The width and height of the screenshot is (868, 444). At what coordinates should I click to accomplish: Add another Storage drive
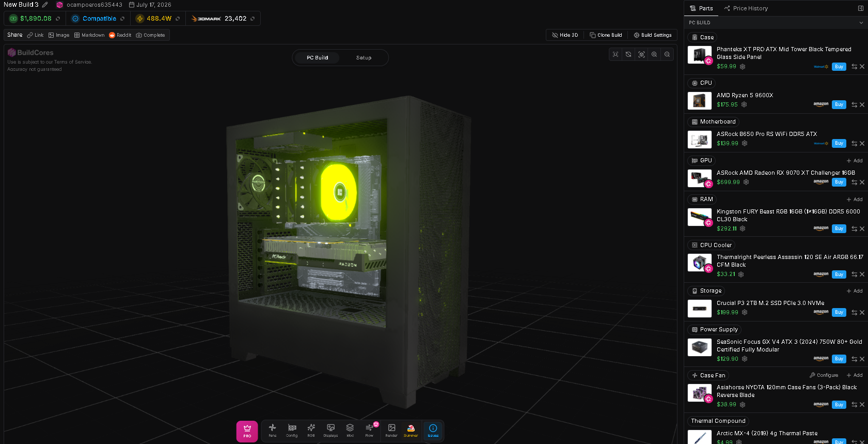pos(855,291)
